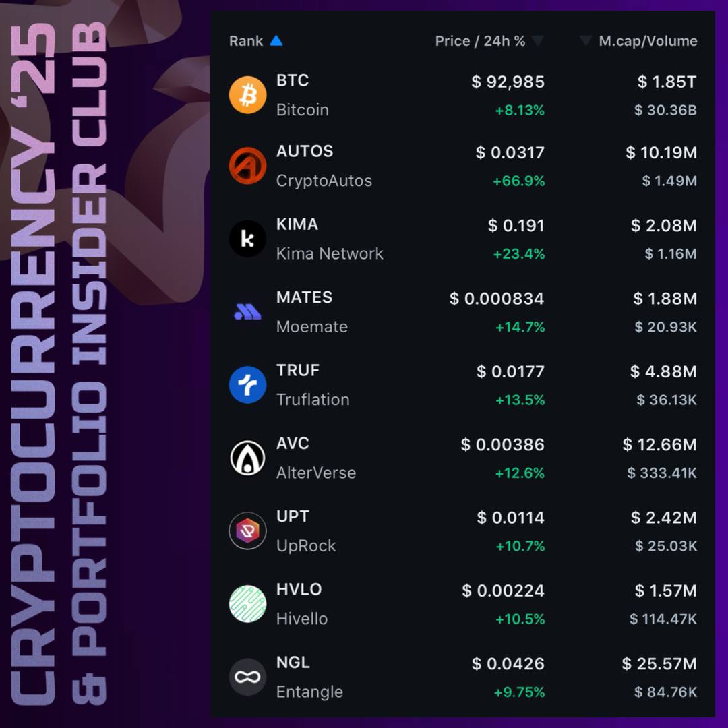Select the M.cap/Volume column header
728x728 pixels.
[x=648, y=41]
